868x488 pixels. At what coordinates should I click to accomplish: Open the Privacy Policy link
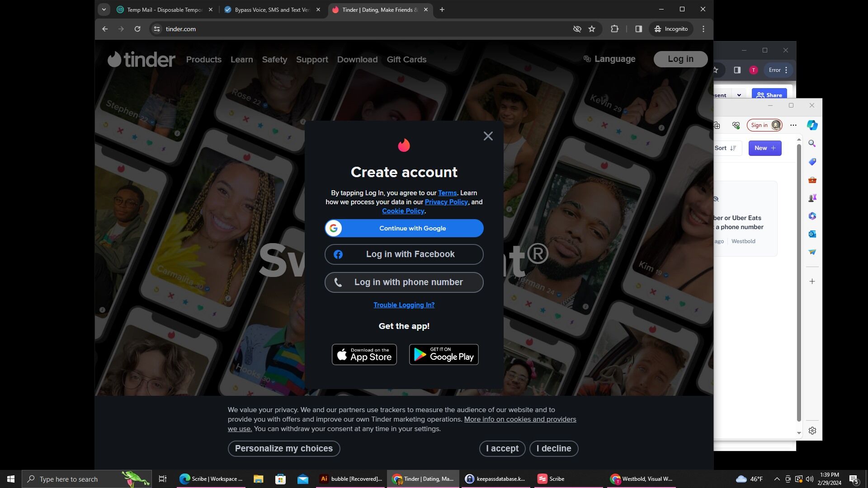[x=446, y=202]
